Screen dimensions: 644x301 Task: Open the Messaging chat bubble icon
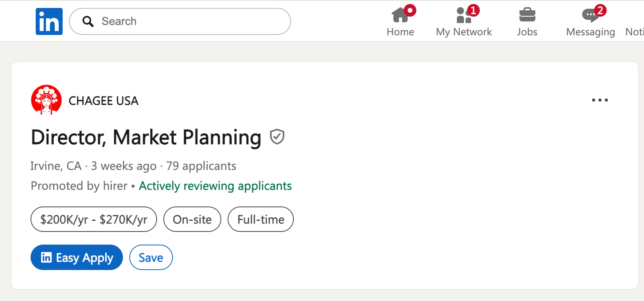tap(590, 16)
